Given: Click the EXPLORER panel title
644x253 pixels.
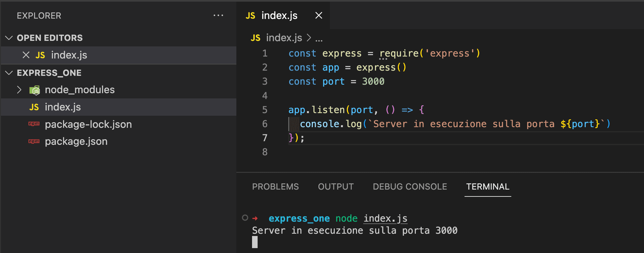Looking at the screenshot, I should pyautogui.click(x=39, y=16).
